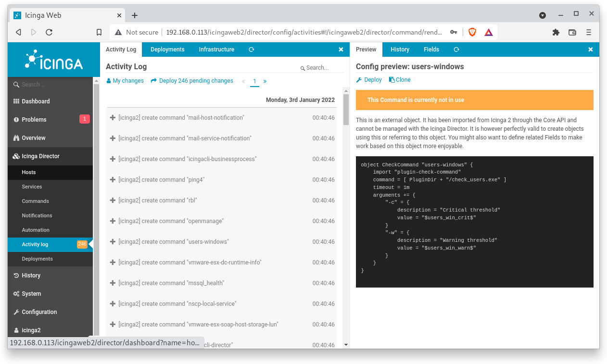
Task: Refresh the Activity Log pane
Action: (251, 49)
